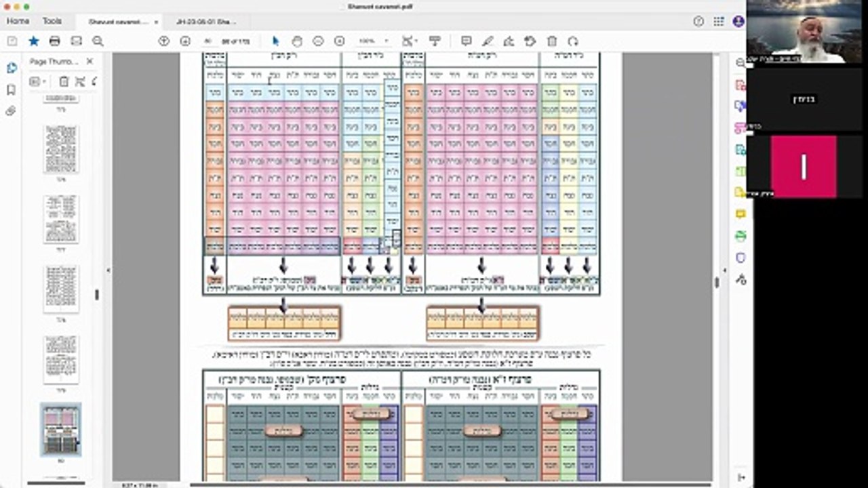Click the search tools magnifier in right pane
This screenshot has width=868, height=488.
coord(741,62)
